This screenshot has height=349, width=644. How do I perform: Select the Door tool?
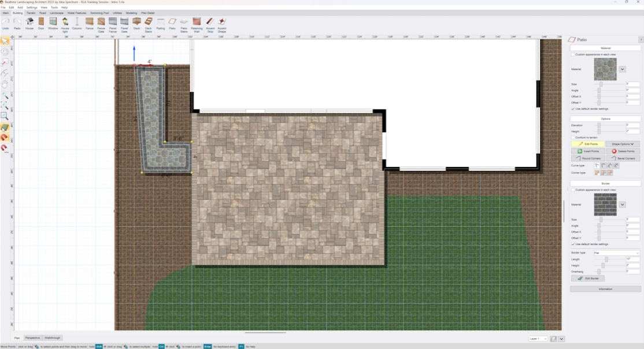pos(41,24)
